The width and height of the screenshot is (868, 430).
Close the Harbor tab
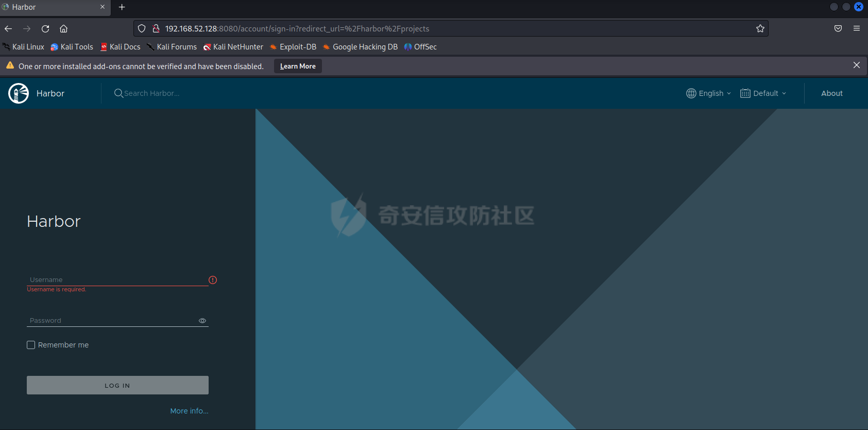point(102,7)
